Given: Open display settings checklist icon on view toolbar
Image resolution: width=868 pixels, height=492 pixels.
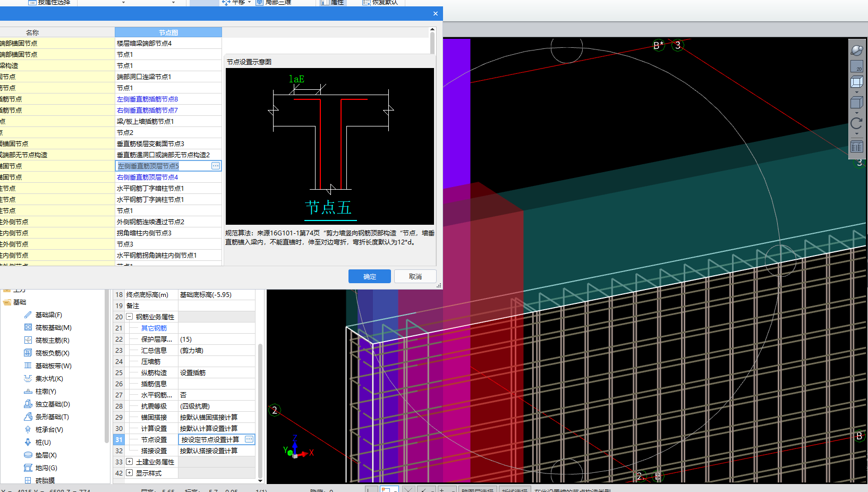Looking at the screenshot, I should (x=856, y=147).
